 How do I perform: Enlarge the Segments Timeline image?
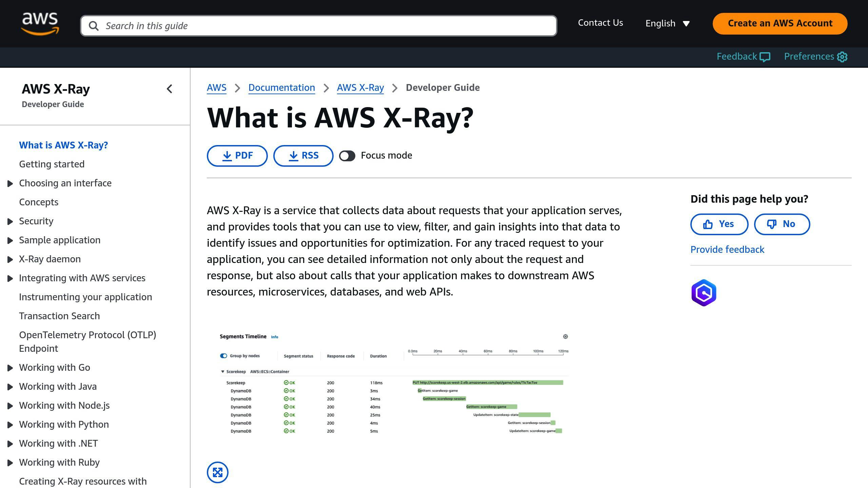pyautogui.click(x=218, y=472)
